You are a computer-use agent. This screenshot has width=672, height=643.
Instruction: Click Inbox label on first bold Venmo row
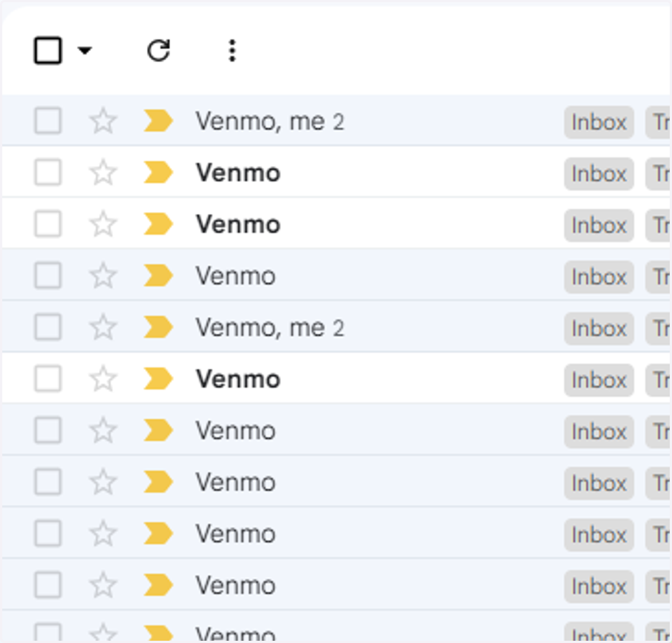pyautogui.click(x=599, y=173)
